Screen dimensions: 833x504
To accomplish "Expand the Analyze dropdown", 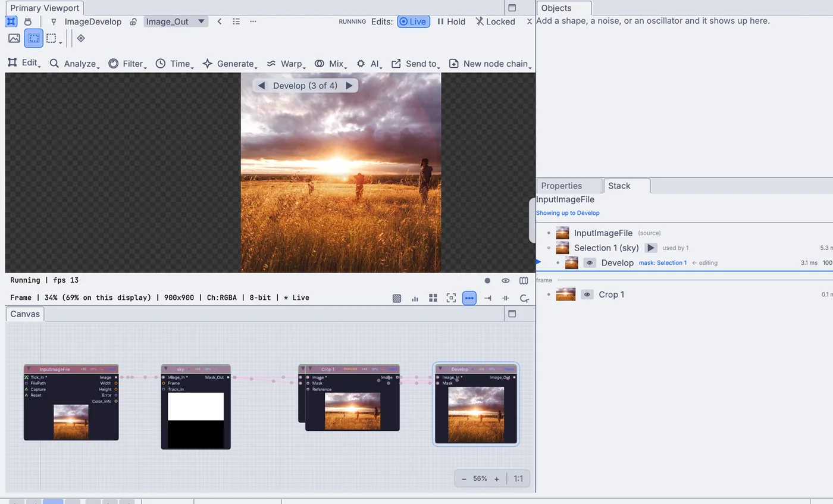I will pyautogui.click(x=74, y=64).
